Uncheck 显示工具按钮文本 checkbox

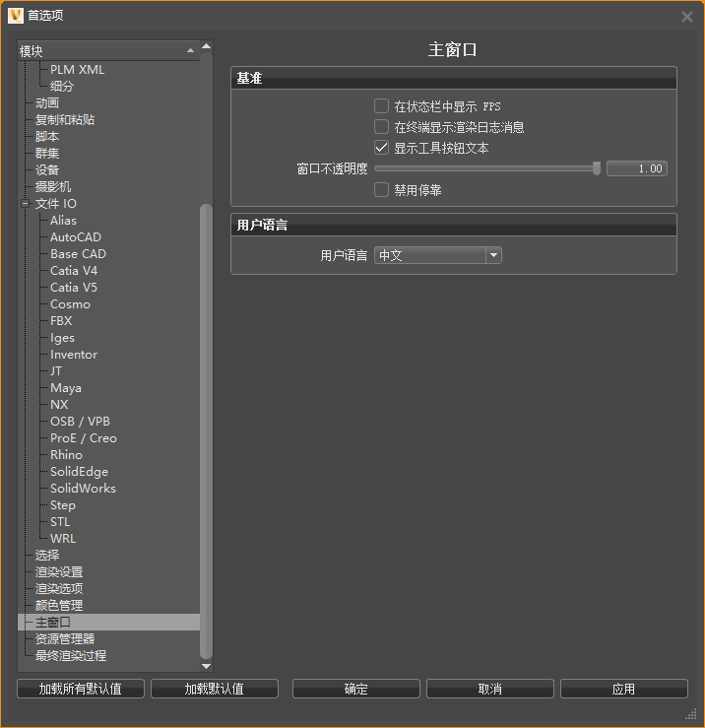point(381,148)
